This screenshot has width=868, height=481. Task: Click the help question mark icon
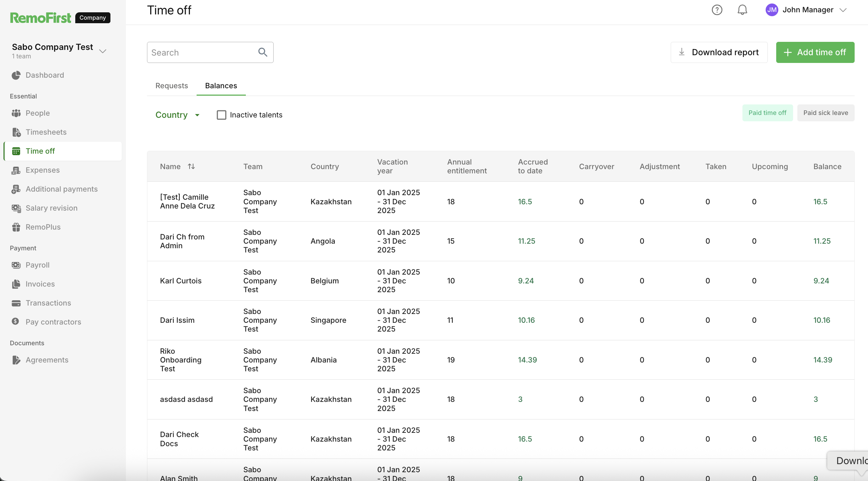(x=717, y=10)
